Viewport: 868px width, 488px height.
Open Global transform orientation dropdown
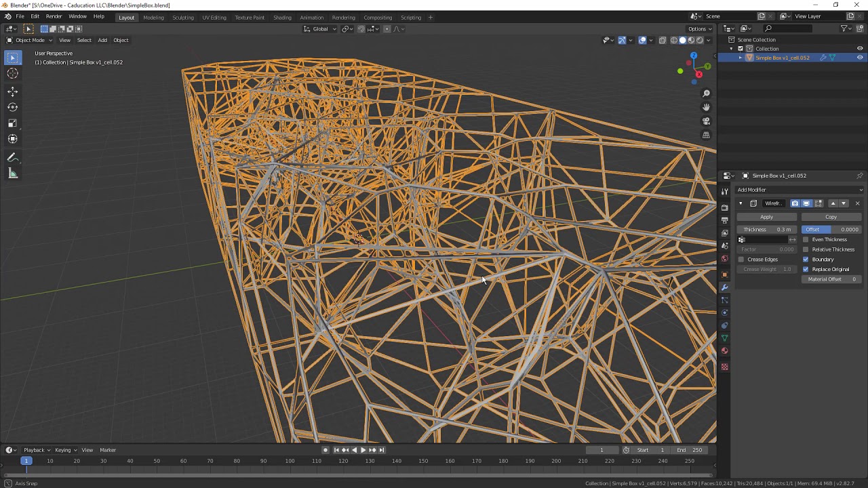319,28
